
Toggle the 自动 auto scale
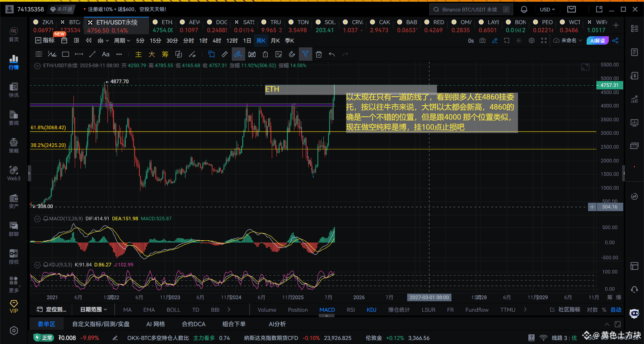pyautogui.click(x=616, y=310)
